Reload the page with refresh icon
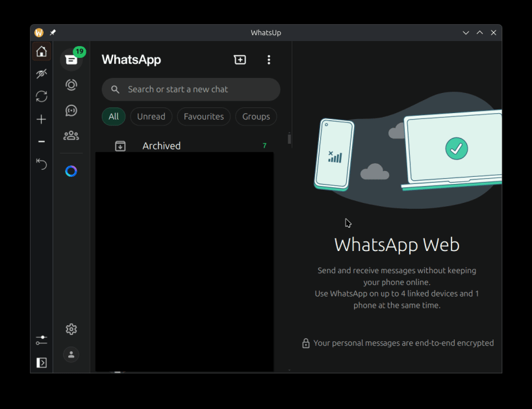Viewport: 532px width, 409px height. (x=42, y=96)
